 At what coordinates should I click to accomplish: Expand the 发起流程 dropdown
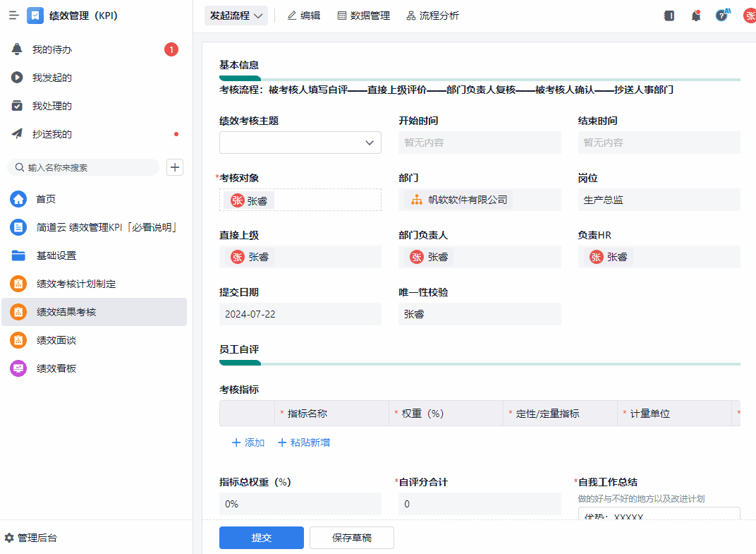(x=236, y=16)
